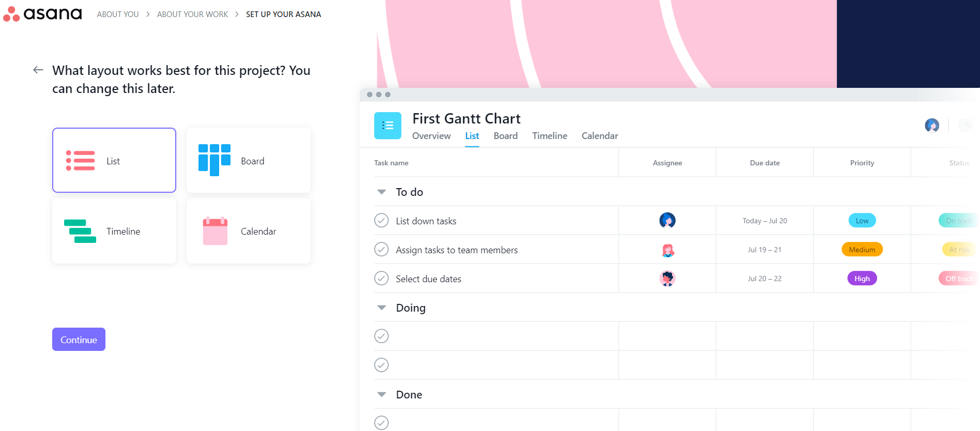The height and width of the screenshot is (431, 980).
Task: Select the Timeline layout icon
Action: click(80, 231)
